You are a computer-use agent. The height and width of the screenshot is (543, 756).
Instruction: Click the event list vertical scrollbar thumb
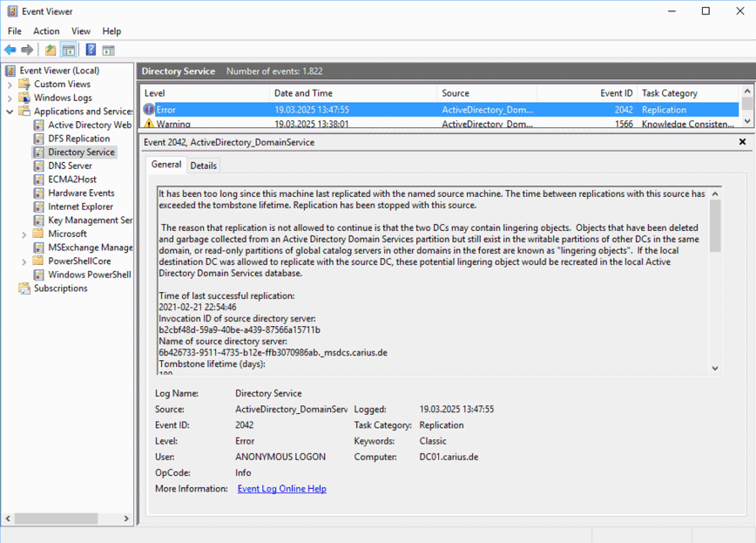747,104
